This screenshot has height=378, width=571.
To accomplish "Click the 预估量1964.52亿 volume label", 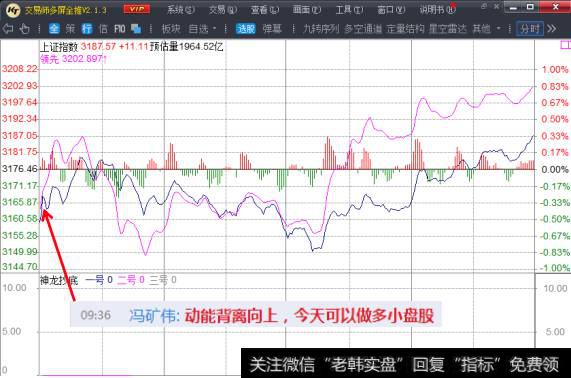I will 186,47.
